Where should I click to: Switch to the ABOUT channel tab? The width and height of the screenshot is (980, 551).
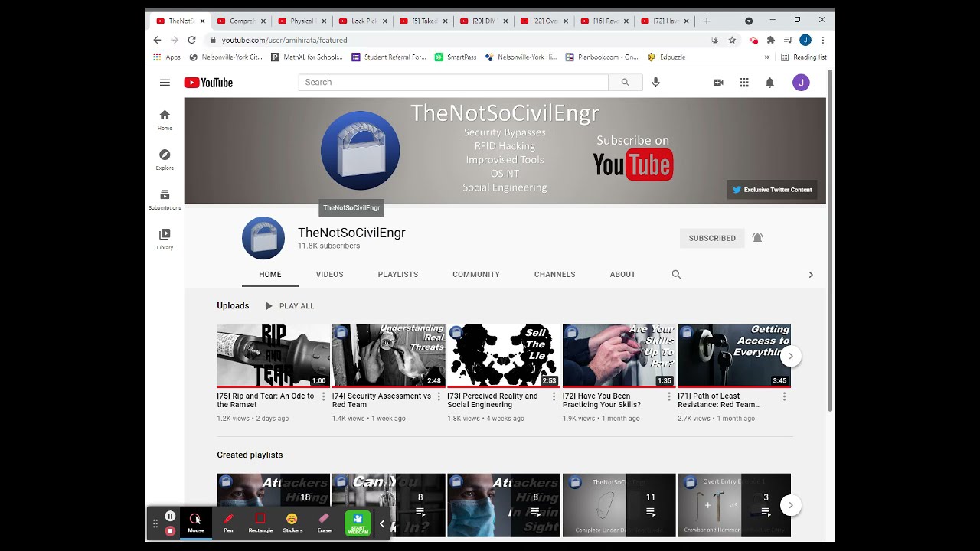click(622, 274)
